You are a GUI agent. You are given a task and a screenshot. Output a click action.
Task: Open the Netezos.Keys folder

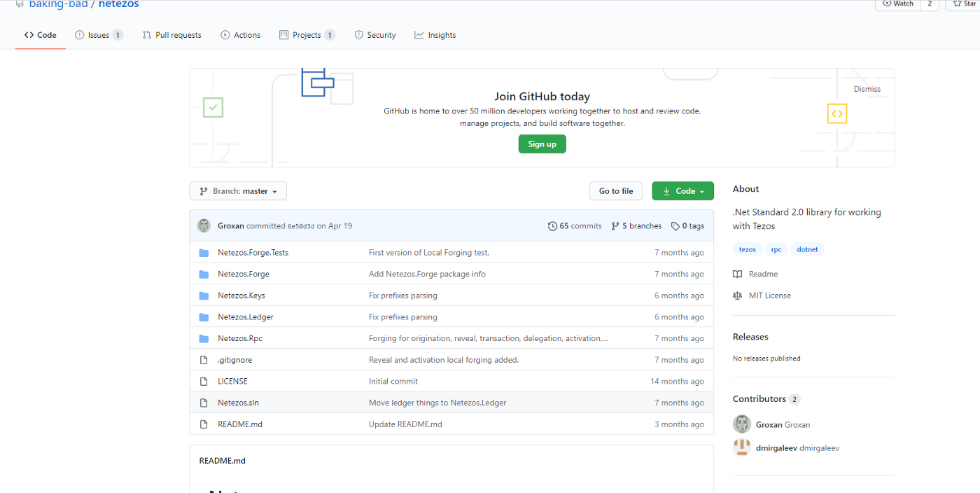pyautogui.click(x=241, y=296)
